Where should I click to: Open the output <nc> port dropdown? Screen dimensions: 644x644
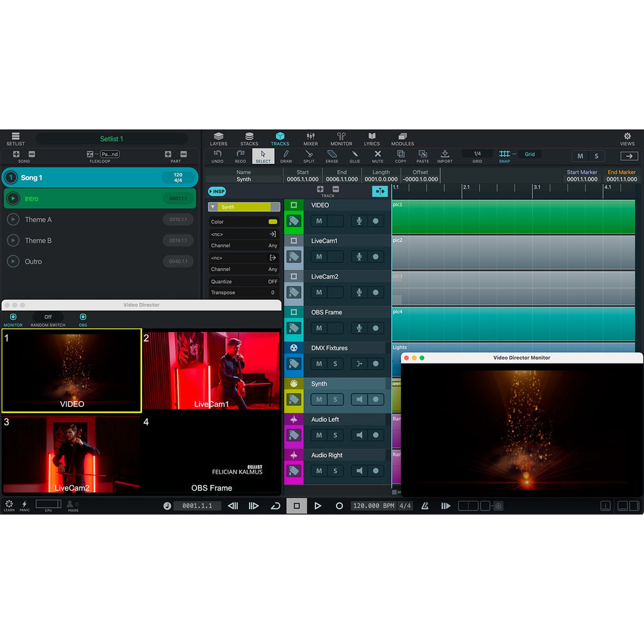coord(243,258)
